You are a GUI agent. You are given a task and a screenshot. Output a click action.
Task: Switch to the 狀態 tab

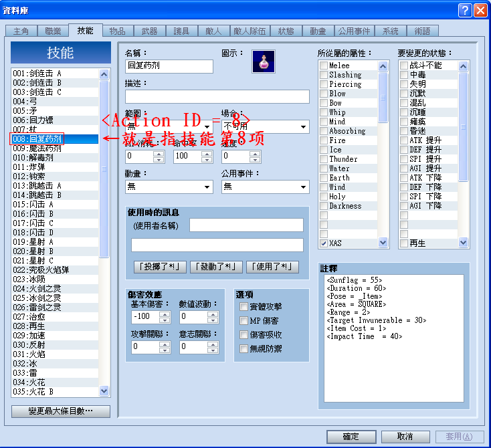[286, 31]
